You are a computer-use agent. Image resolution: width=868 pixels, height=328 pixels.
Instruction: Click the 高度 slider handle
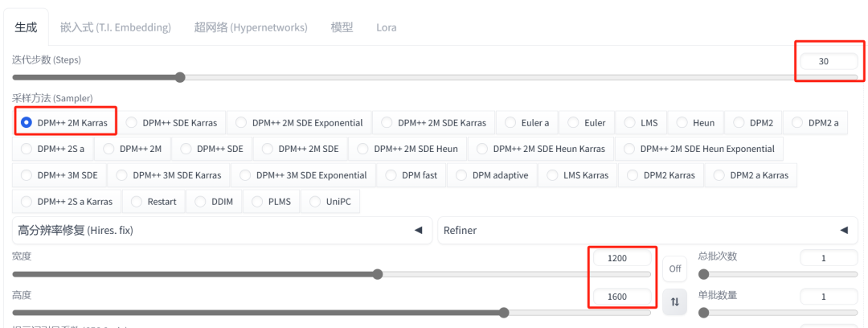504,313
